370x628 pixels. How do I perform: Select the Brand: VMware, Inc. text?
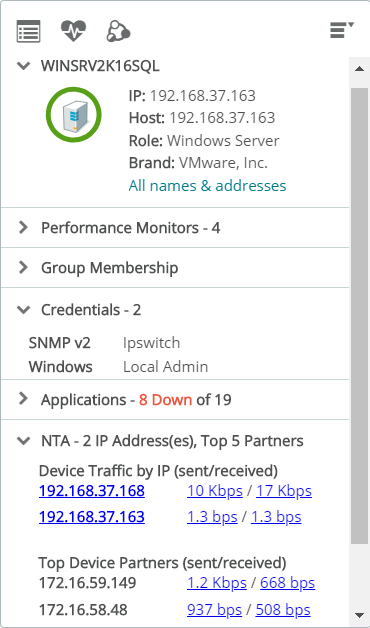[x=198, y=163]
